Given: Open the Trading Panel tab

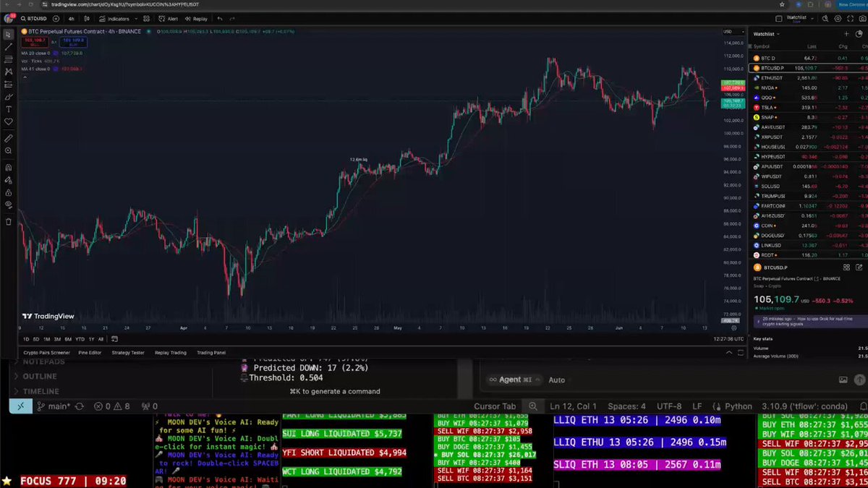Looking at the screenshot, I should pos(211,353).
